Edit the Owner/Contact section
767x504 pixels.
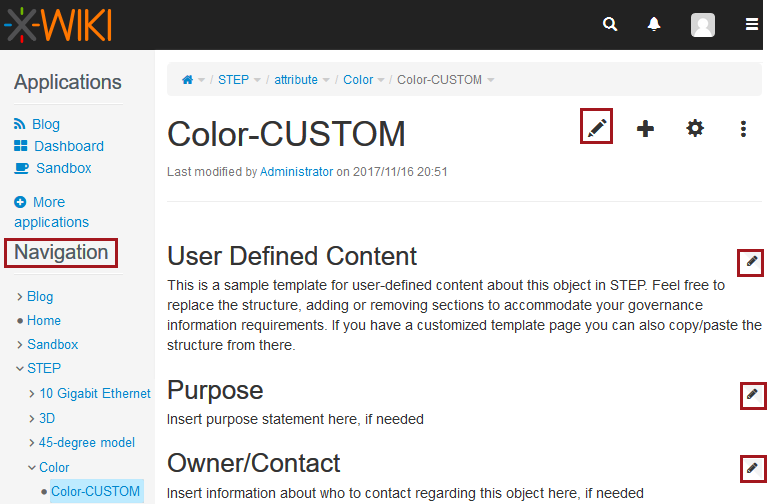click(x=752, y=468)
